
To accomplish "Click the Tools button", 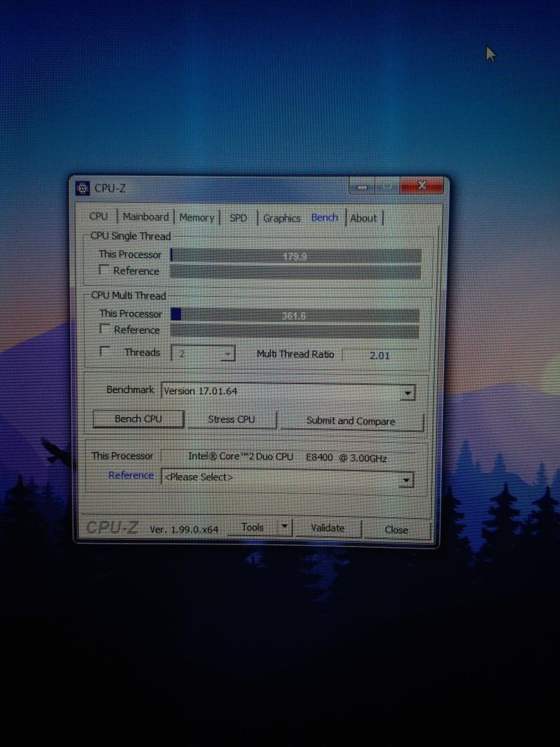I will coord(252,527).
